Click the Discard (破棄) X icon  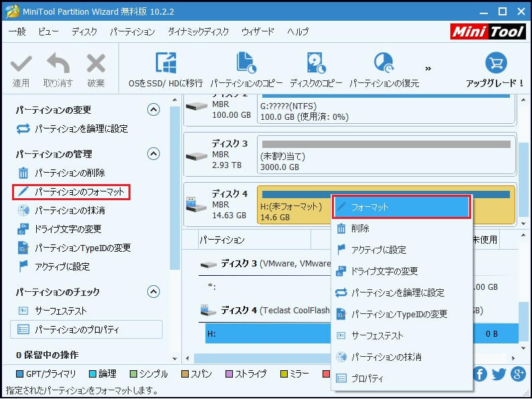96,64
